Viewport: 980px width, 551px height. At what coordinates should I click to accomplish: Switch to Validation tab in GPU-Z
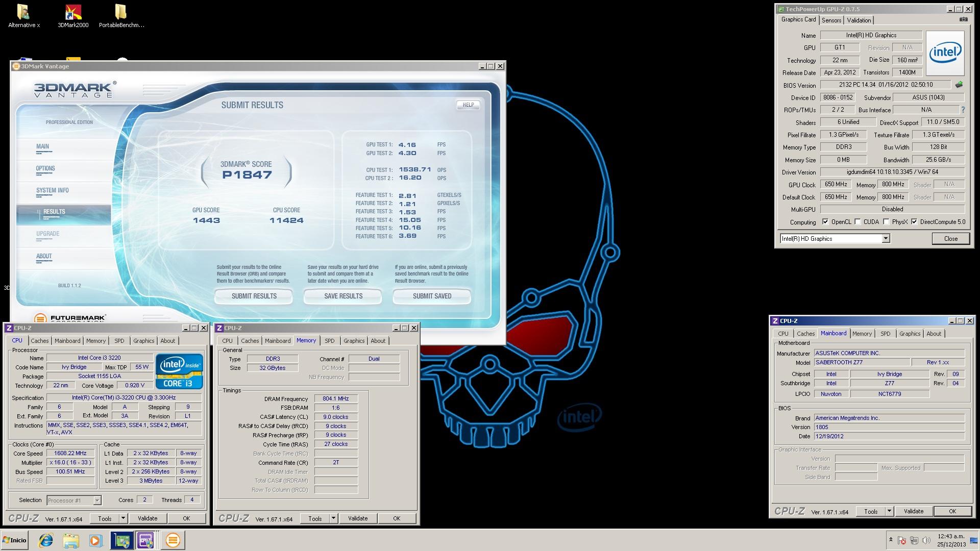click(x=859, y=20)
